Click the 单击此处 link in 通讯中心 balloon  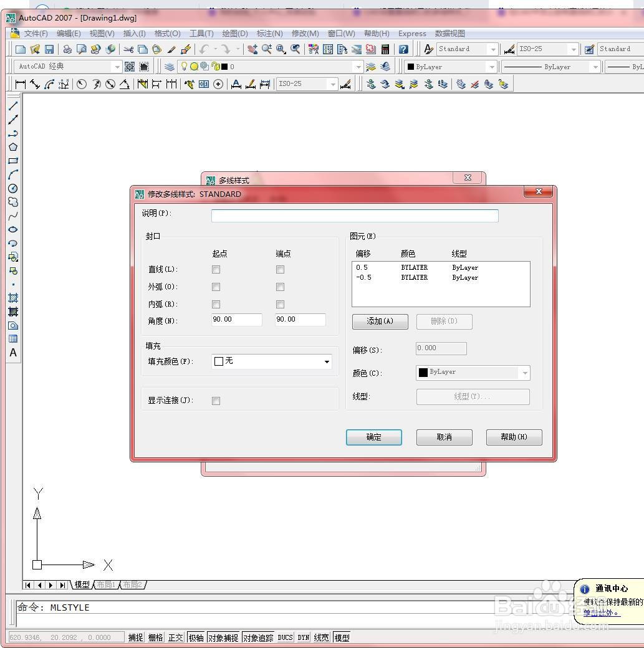click(602, 613)
